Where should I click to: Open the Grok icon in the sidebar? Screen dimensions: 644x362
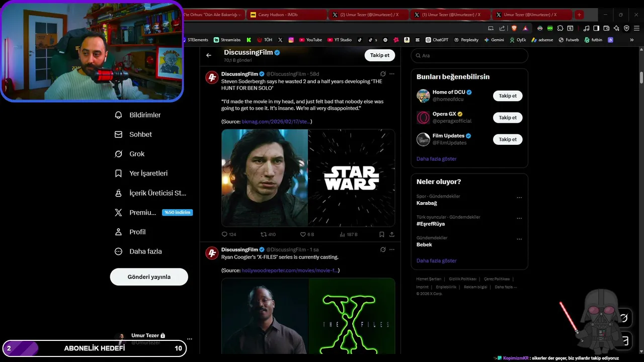click(118, 154)
